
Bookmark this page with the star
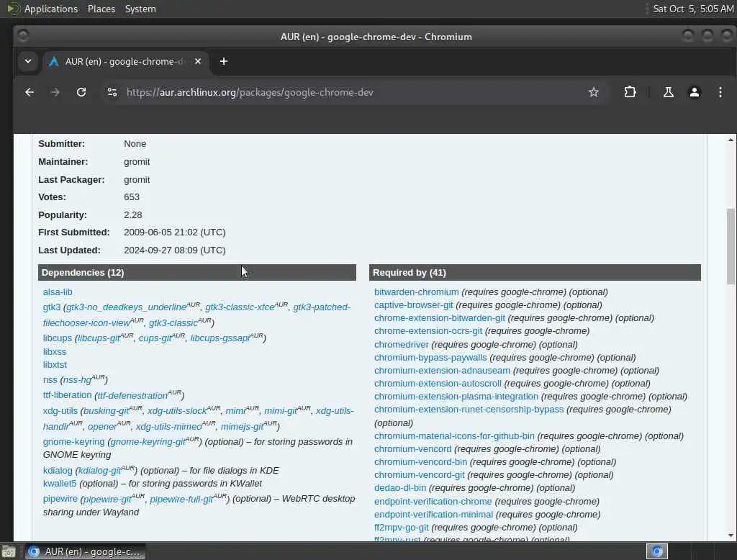tap(594, 92)
